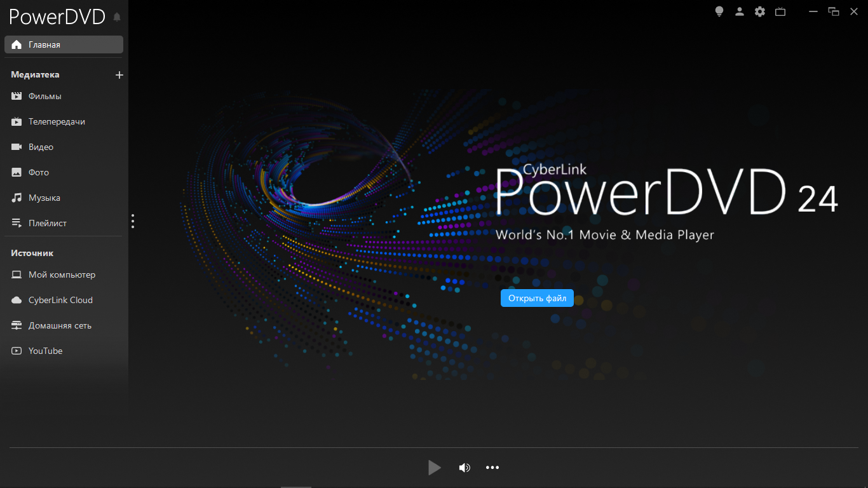
Task: Click the notification bell icon
Action: (117, 17)
